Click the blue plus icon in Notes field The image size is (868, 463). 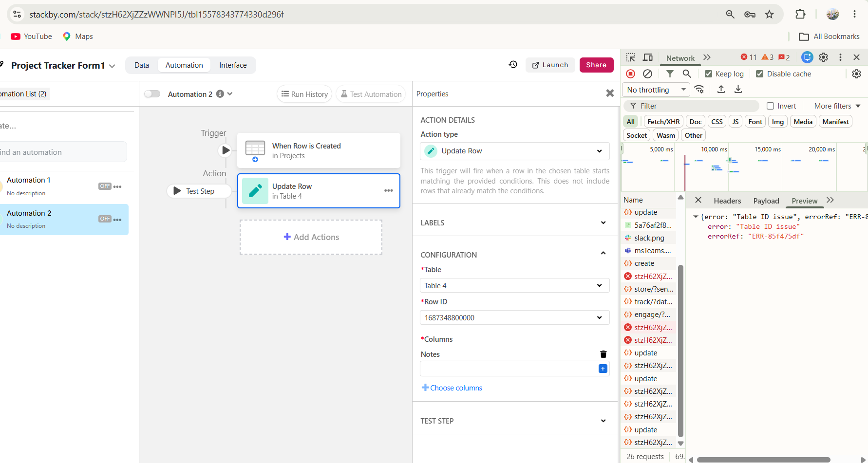(603, 369)
